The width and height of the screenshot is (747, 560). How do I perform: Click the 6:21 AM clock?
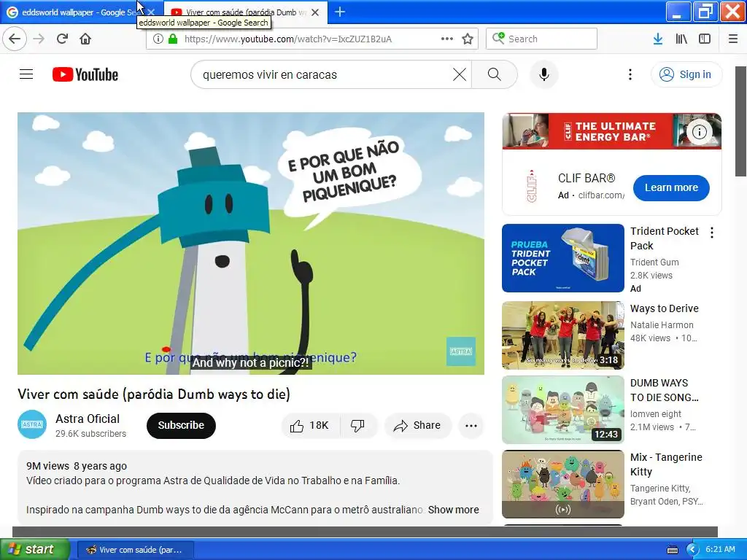pos(720,550)
